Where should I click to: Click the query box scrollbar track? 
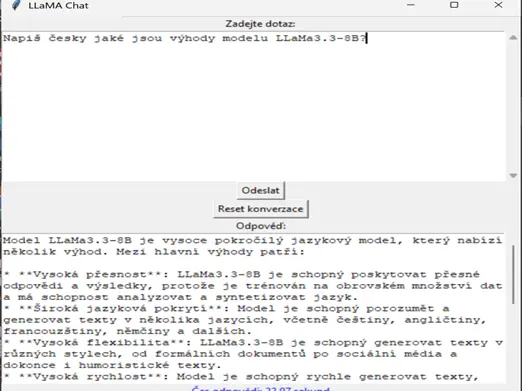513,107
